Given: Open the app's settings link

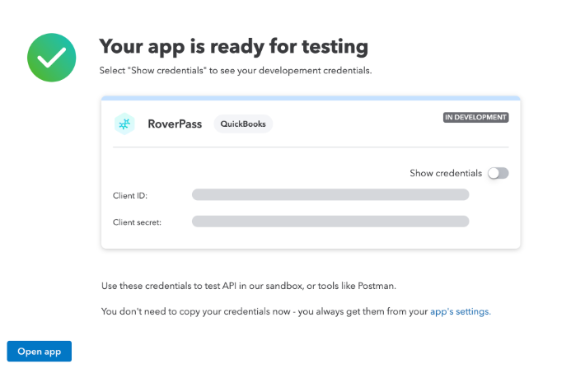Looking at the screenshot, I should 461,311.
